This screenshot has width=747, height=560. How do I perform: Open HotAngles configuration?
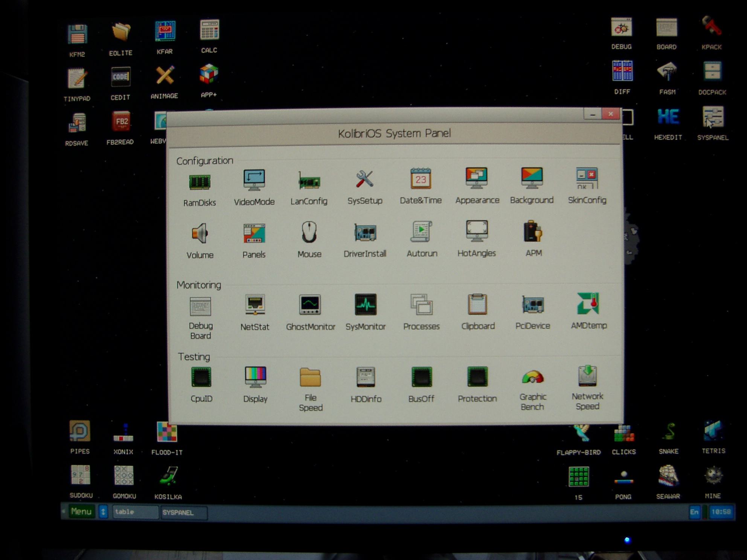click(x=477, y=231)
